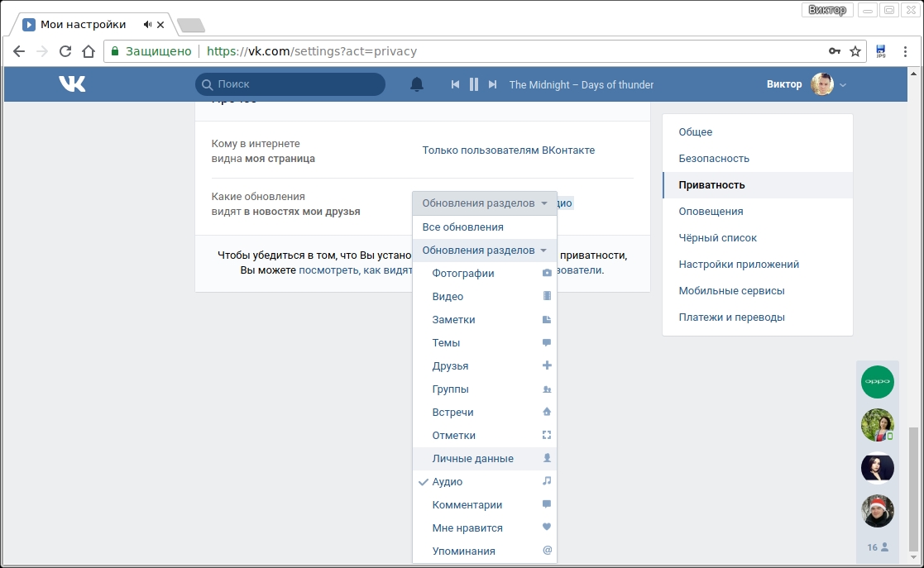Click the save-as-JPG extension icon
This screenshot has height=568, width=924.
coord(881,51)
